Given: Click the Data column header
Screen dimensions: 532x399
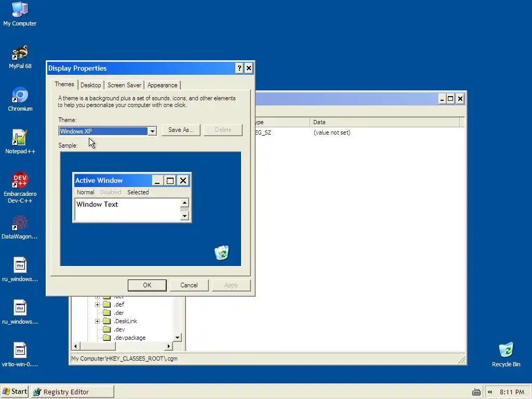Looking at the screenshot, I should coord(385,122).
